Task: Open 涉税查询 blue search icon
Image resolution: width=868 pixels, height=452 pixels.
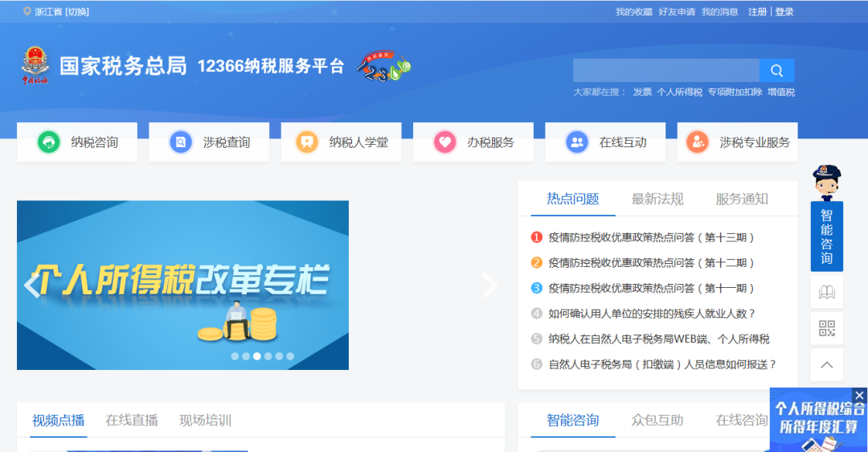Action: pos(181,142)
